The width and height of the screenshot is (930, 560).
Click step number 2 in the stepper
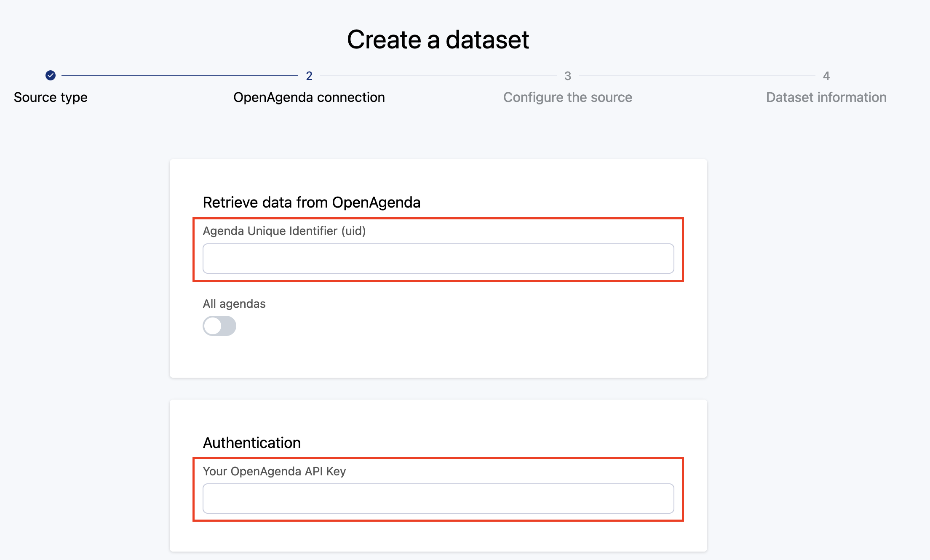309,76
